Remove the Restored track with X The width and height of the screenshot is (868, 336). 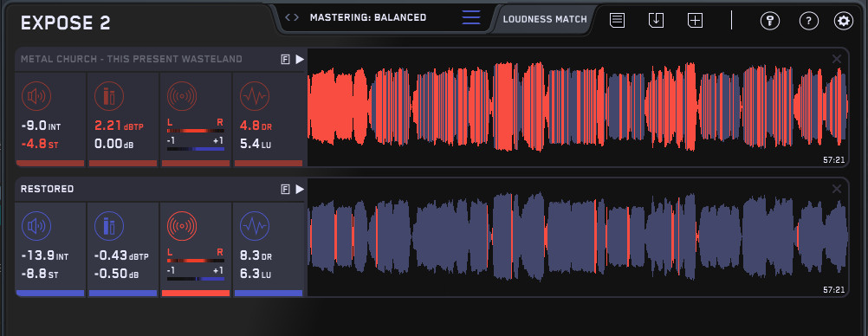click(x=837, y=190)
